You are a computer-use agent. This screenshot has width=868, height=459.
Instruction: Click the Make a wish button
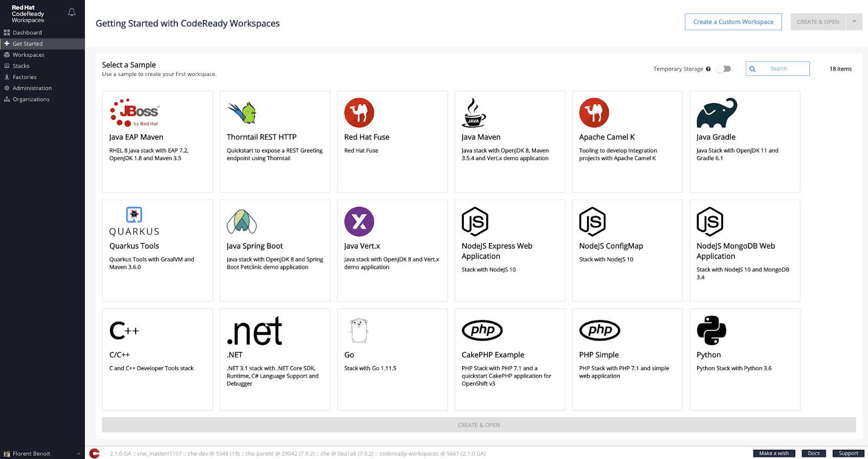point(774,454)
